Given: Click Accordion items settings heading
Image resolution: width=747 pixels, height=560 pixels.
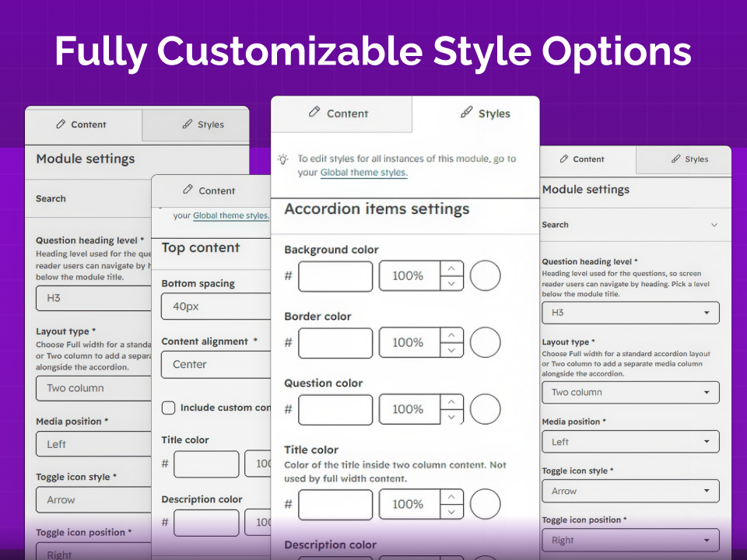Looking at the screenshot, I should (377, 208).
